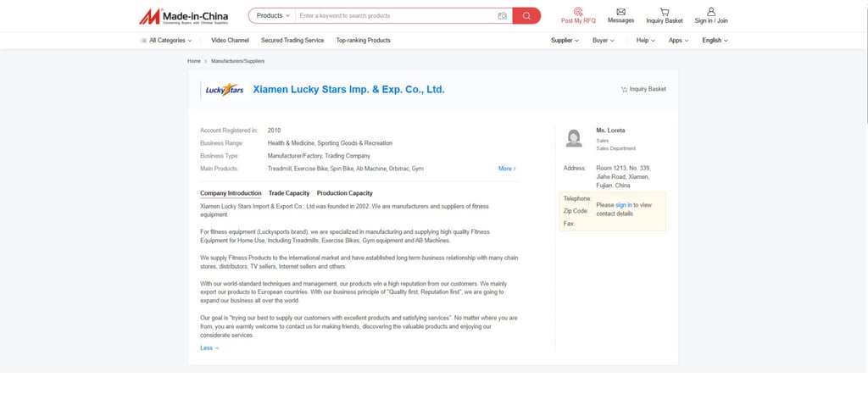Screen dimensions: 868x411
Task: Go to Video Channel
Action: [x=230, y=41]
